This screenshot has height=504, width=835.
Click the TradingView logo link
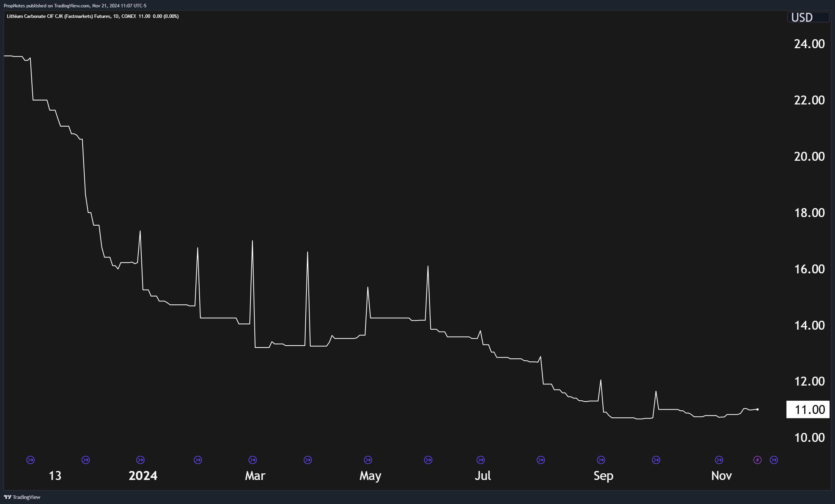click(x=22, y=497)
